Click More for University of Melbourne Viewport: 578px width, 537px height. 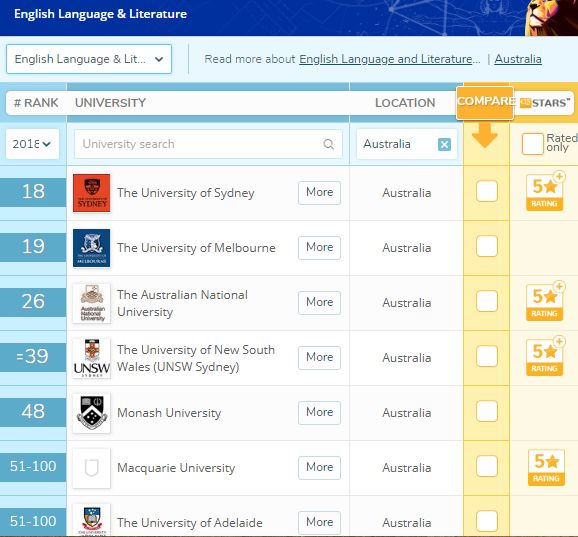319,247
